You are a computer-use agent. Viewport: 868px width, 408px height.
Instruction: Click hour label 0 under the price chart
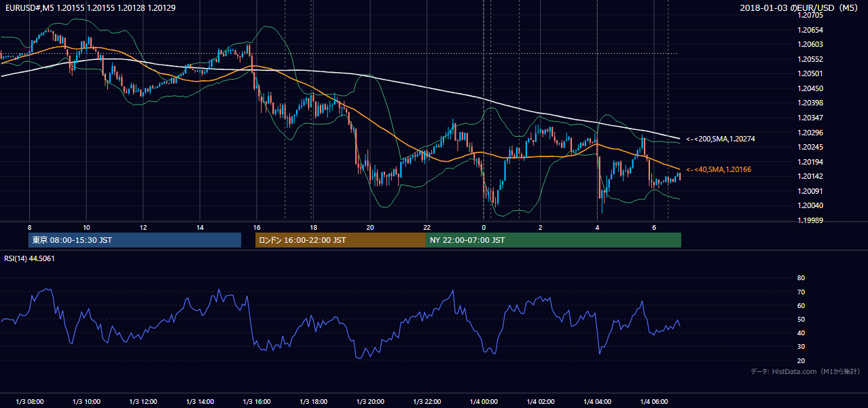click(x=484, y=227)
